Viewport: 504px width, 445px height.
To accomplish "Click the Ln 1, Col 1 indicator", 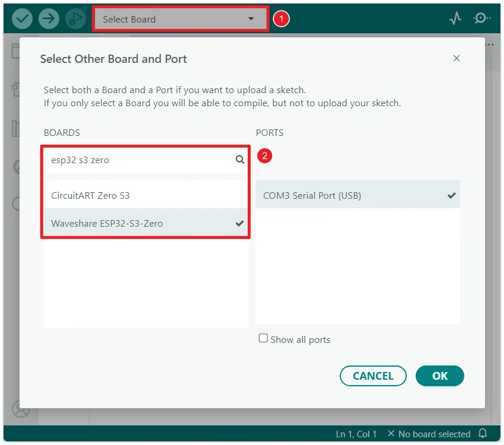I will (x=357, y=434).
